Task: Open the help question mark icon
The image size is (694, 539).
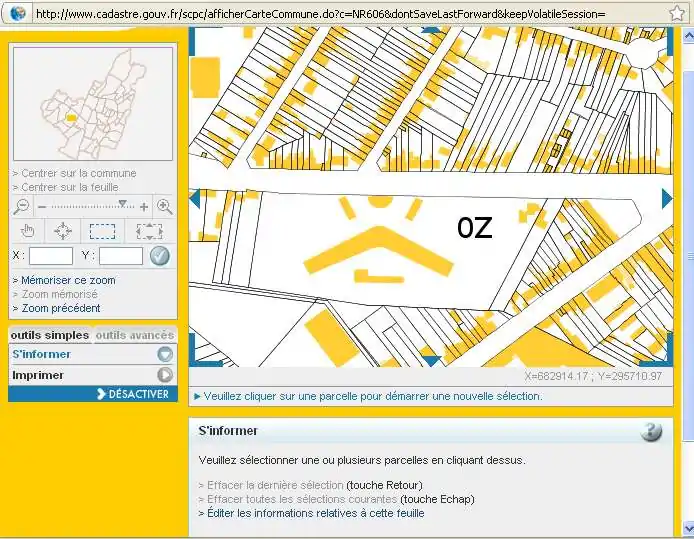Action: [x=651, y=432]
